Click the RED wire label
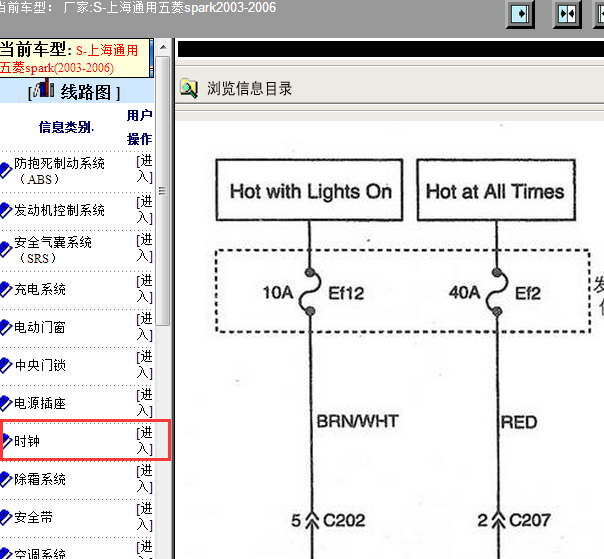 pos(518,422)
